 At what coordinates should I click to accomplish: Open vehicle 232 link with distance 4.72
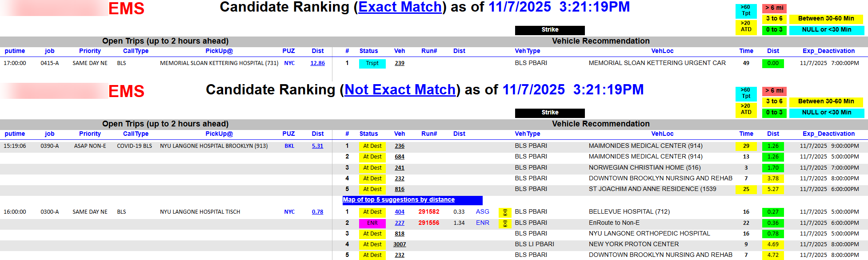coord(400,255)
